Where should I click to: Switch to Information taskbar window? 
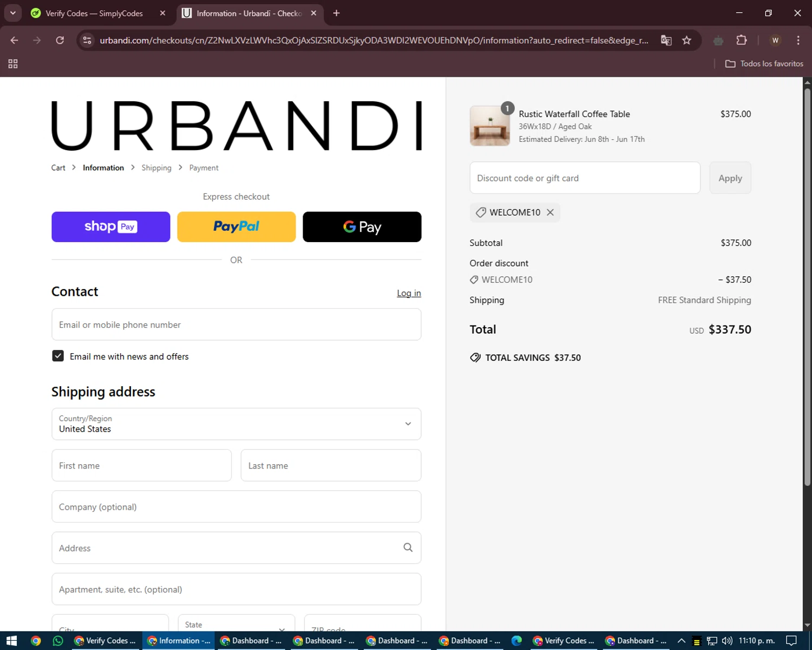click(179, 641)
